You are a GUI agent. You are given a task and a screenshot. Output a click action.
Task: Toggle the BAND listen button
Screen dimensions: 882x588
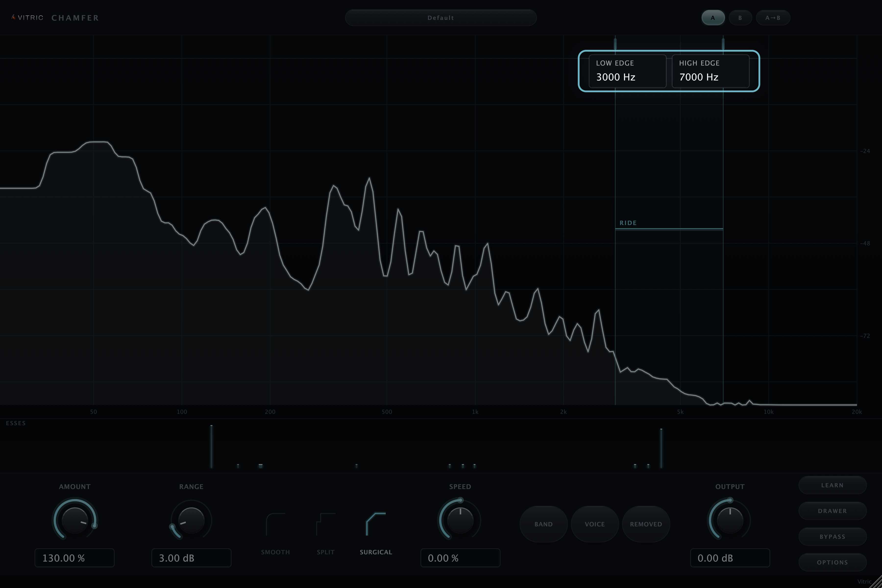(543, 524)
